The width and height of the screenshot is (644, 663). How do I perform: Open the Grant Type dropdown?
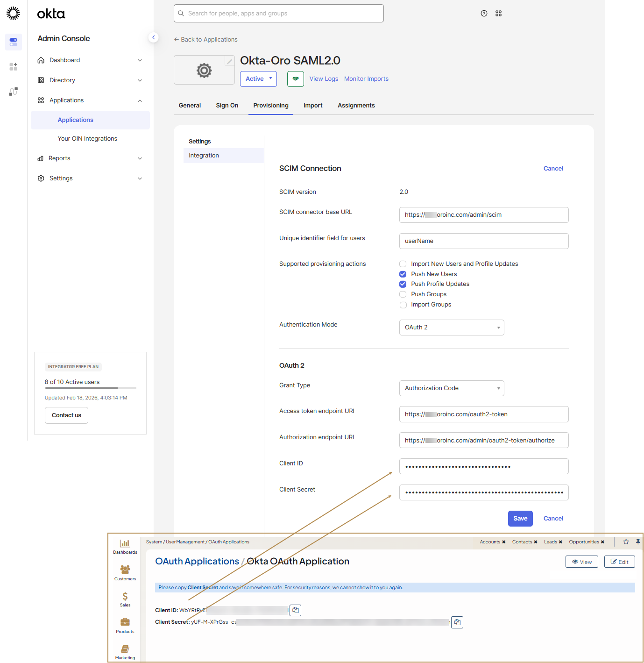coord(451,388)
